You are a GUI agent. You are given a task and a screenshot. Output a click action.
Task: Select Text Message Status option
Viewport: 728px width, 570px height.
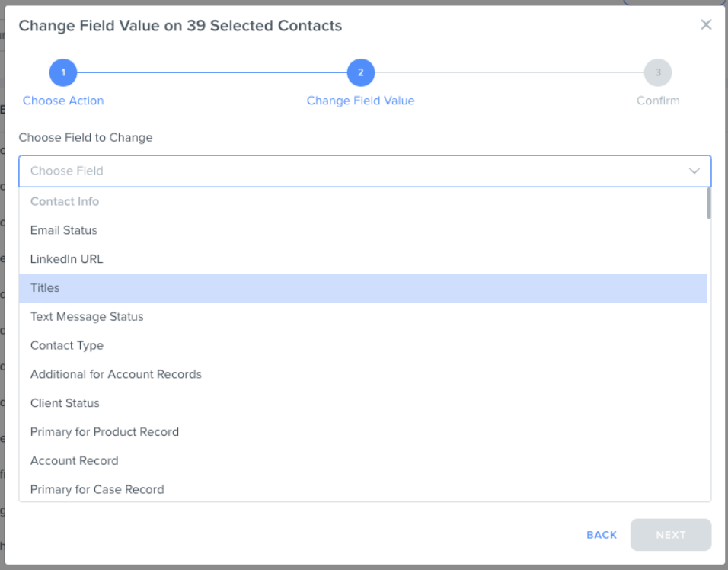pos(363,317)
